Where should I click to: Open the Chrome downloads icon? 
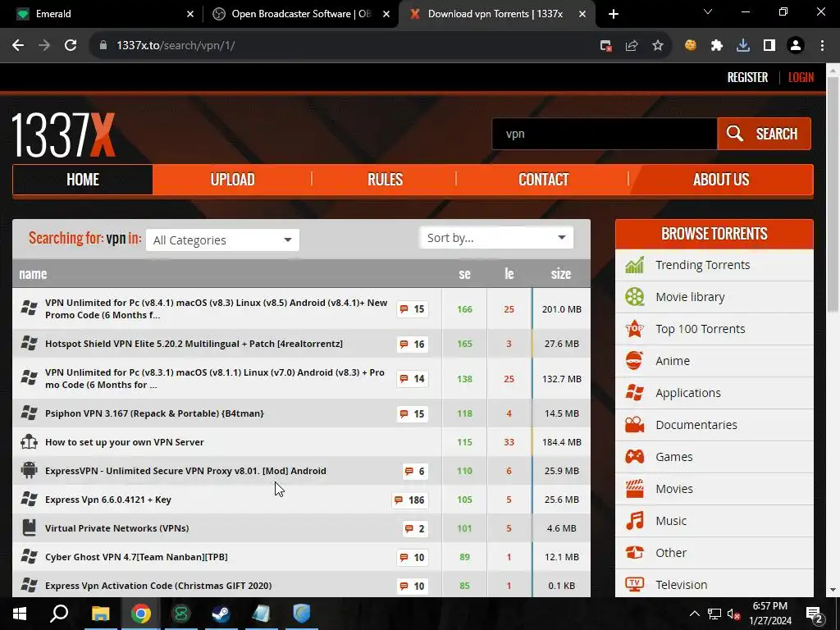[743, 46]
